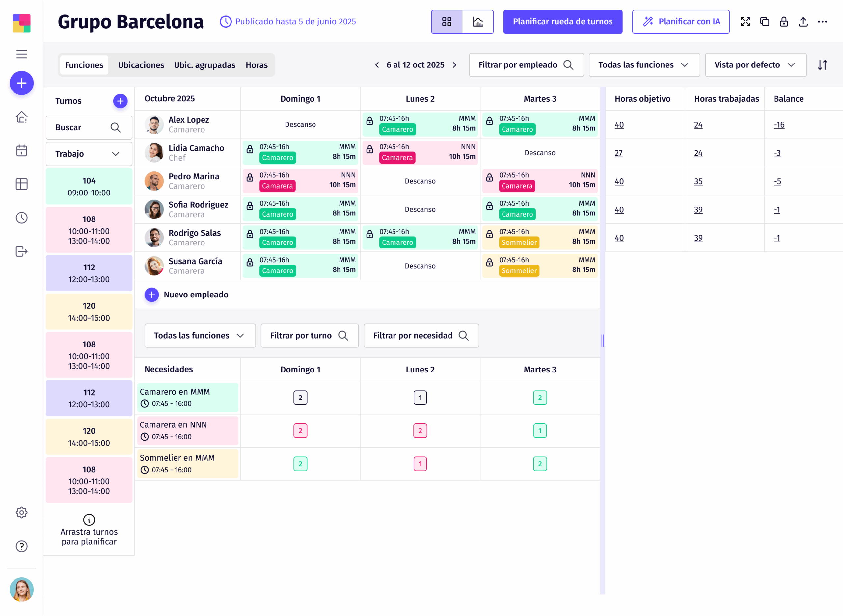Screen dimensions: 843x616
Task: Toggle lock on Alex Lopez's Lunes shift
Action: pos(369,121)
